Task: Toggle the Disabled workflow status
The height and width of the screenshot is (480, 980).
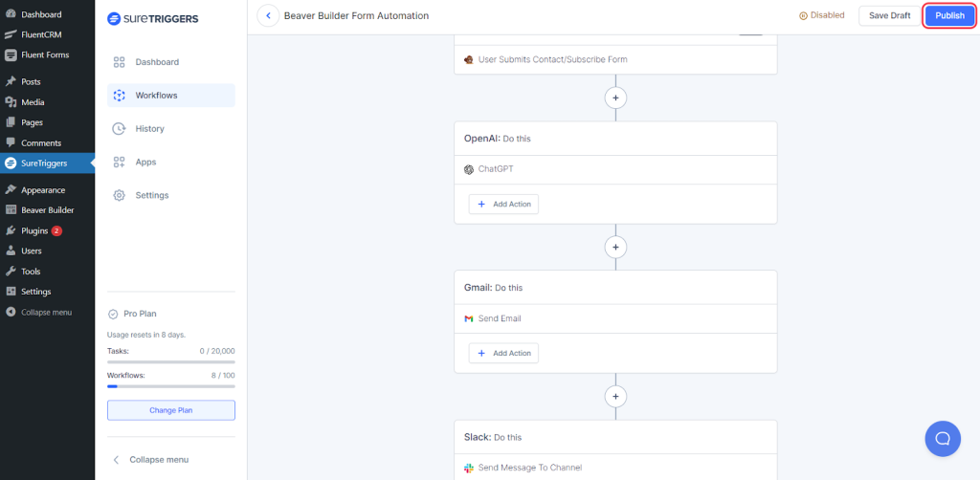Action: pyautogui.click(x=821, y=15)
